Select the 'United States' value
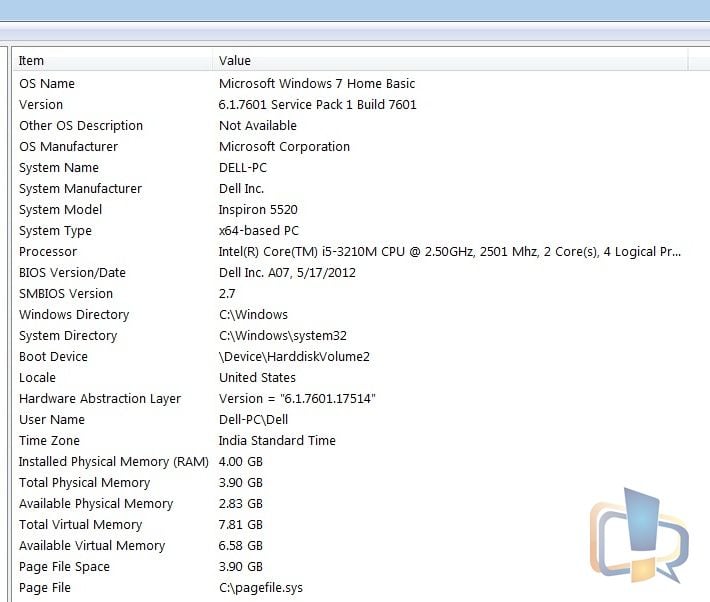The width and height of the screenshot is (710, 602). 257,378
